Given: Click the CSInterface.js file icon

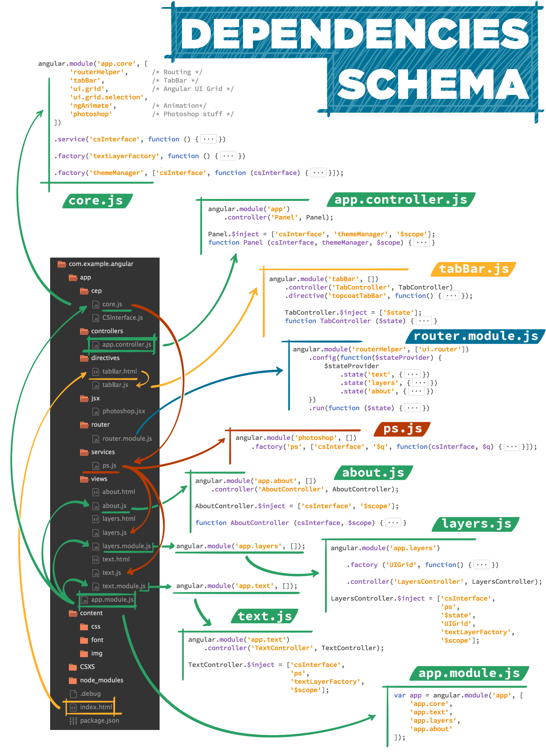Looking at the screenshot, I should (96, 318).
